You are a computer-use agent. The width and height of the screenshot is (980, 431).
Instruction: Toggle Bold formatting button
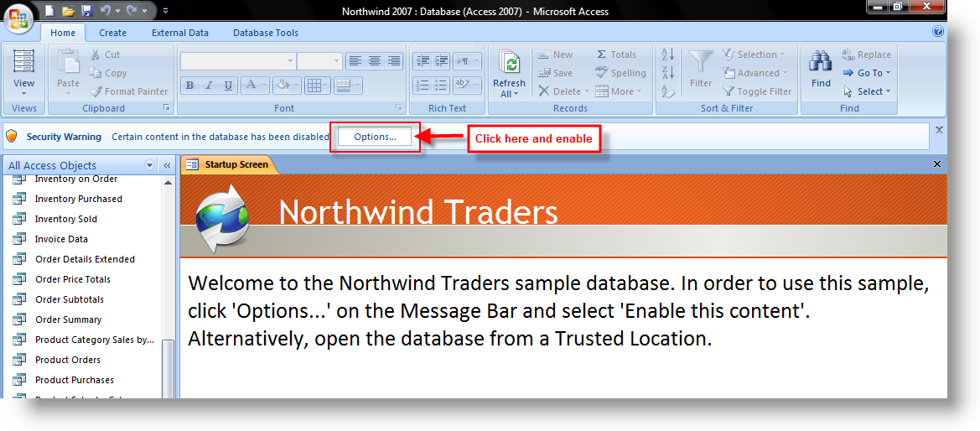189,86
